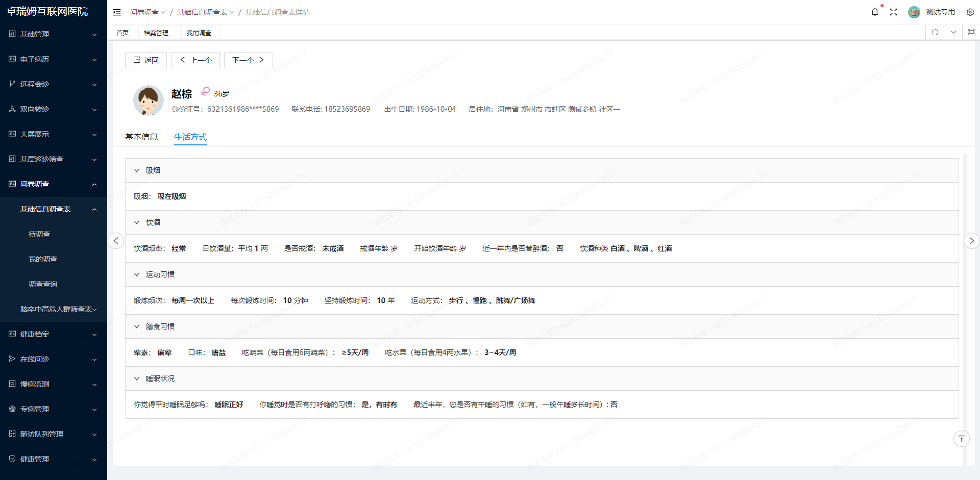This screenshot has height=480, width=980.
Task: Click the 返回 button
Action: click(146, 60)
